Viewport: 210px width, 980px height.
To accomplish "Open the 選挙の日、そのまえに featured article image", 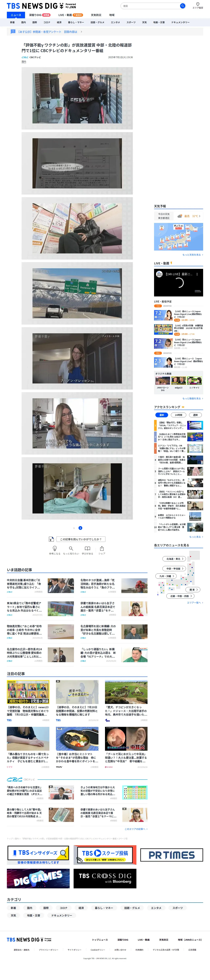I will click(x=77, y=692).
